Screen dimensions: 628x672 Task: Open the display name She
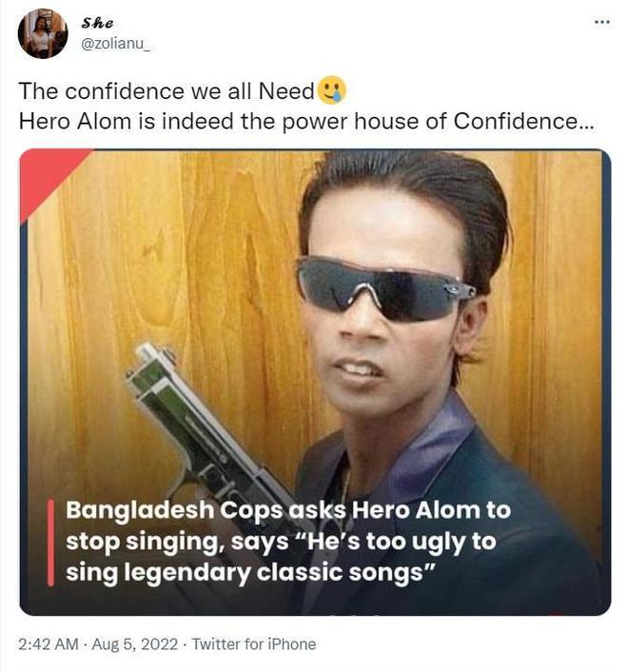pos(97,23)
